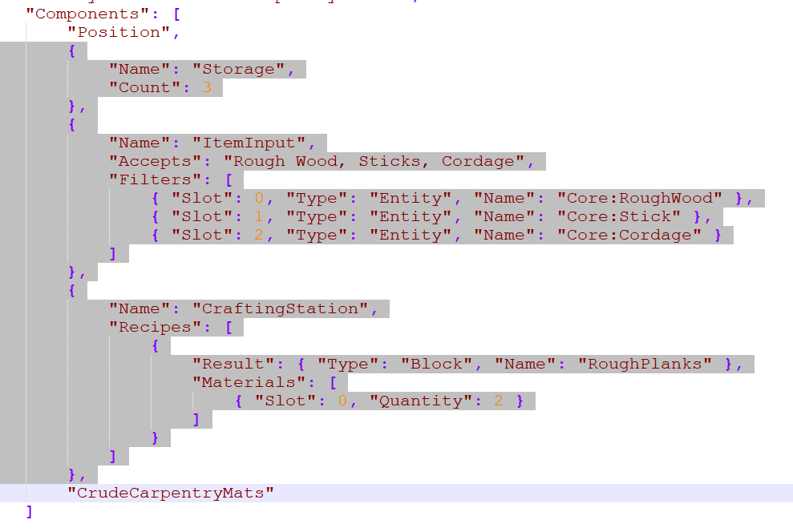Click the "Storage" name value
793x532 pixels.
238,69
